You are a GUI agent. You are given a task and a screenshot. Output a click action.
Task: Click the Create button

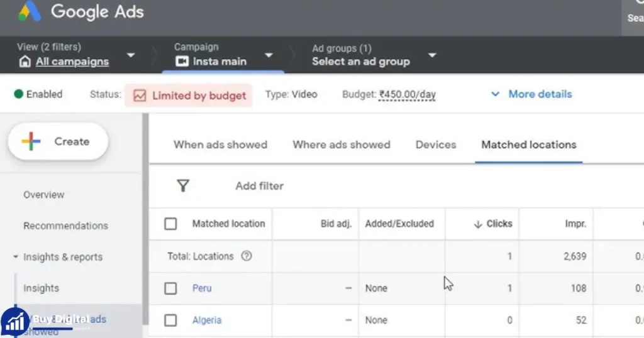(x=58, y=141)
